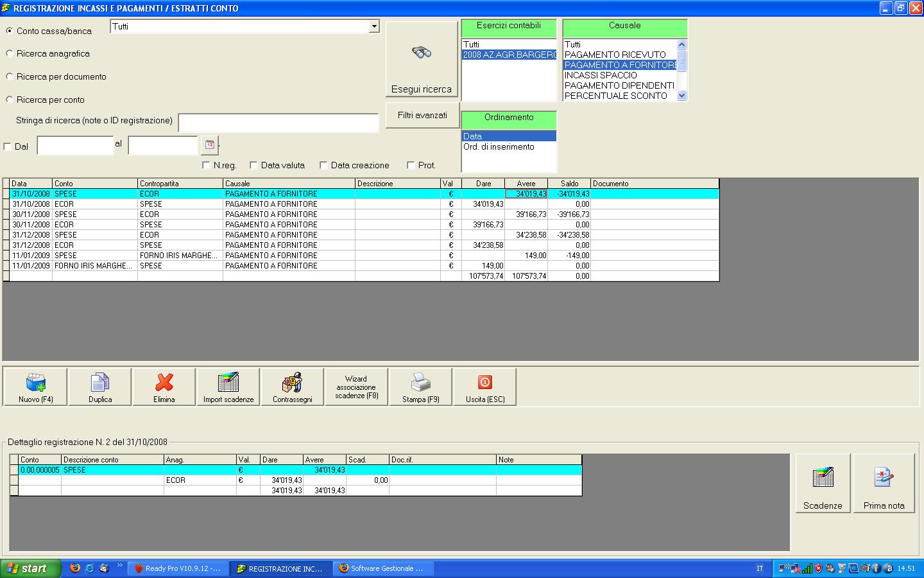Select INCASSI SPACCIO causale
Screen dimensions: 924x578
[x=620, y=75]
